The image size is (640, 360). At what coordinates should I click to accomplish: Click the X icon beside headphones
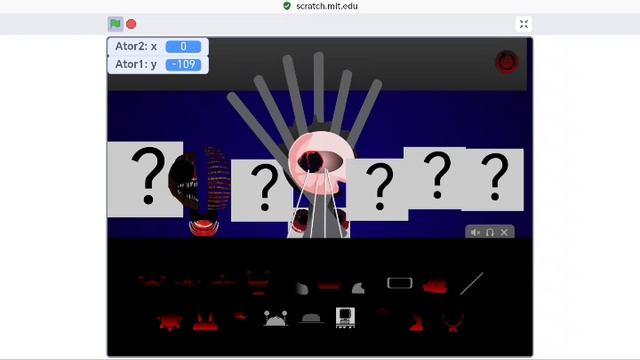[504, 232]
